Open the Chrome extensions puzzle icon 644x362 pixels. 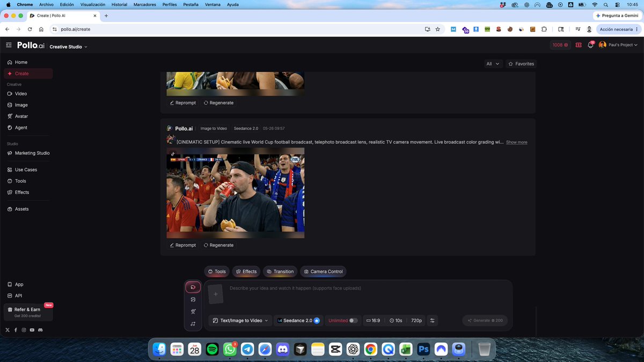point(544,29)
